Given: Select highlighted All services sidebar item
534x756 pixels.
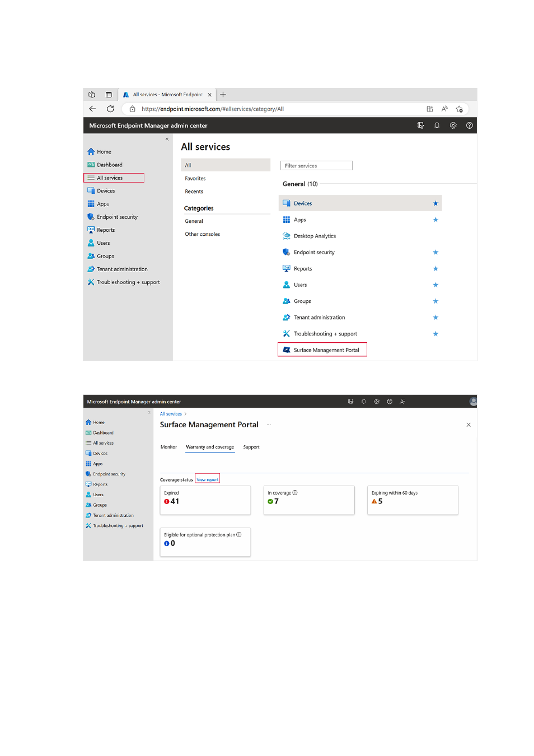Looking at the screenshot, I should pos(114,178).
